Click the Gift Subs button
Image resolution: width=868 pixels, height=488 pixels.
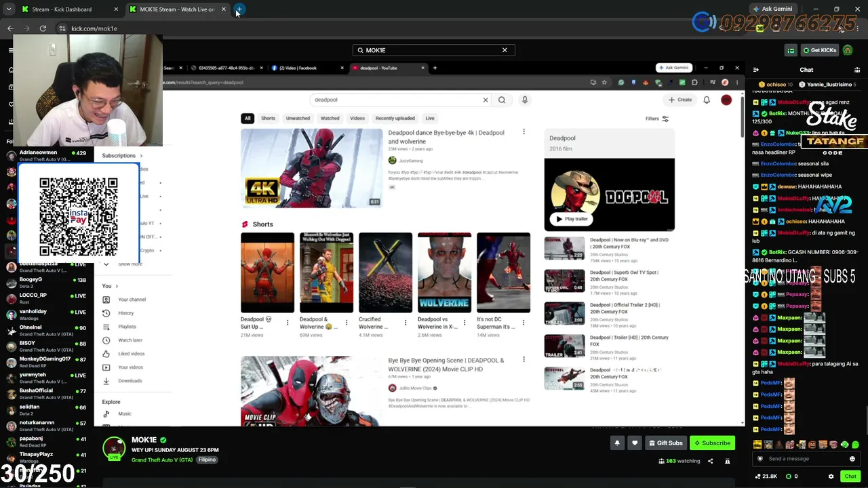pos(665,443)
